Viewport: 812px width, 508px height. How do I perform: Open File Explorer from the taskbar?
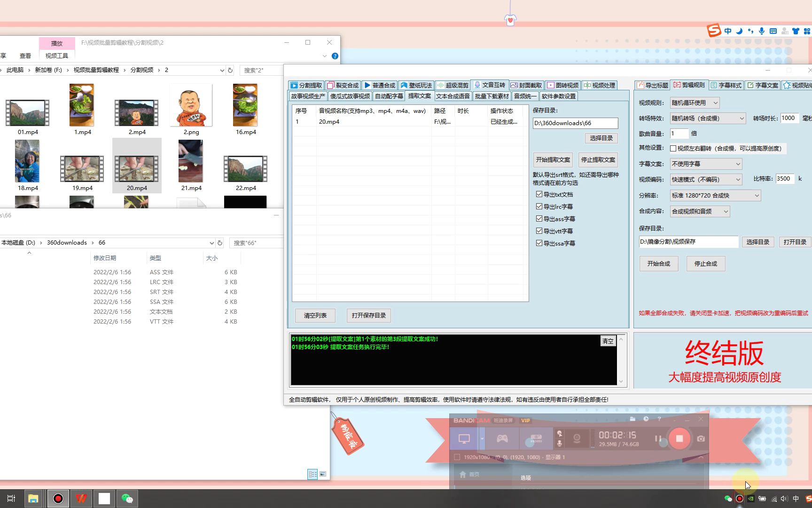coord(33,499)
